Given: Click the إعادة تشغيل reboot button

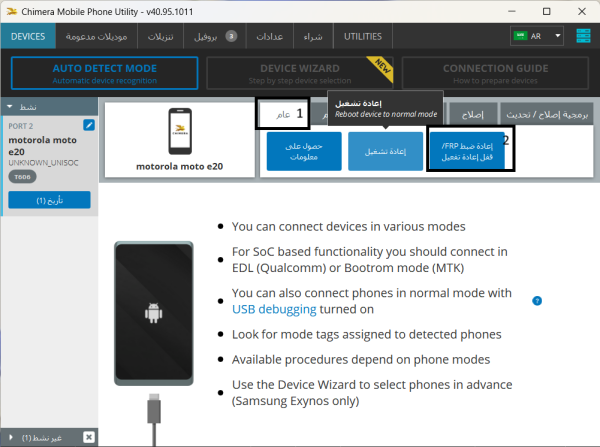Looking at the screenshot, I should coord(385,151).
